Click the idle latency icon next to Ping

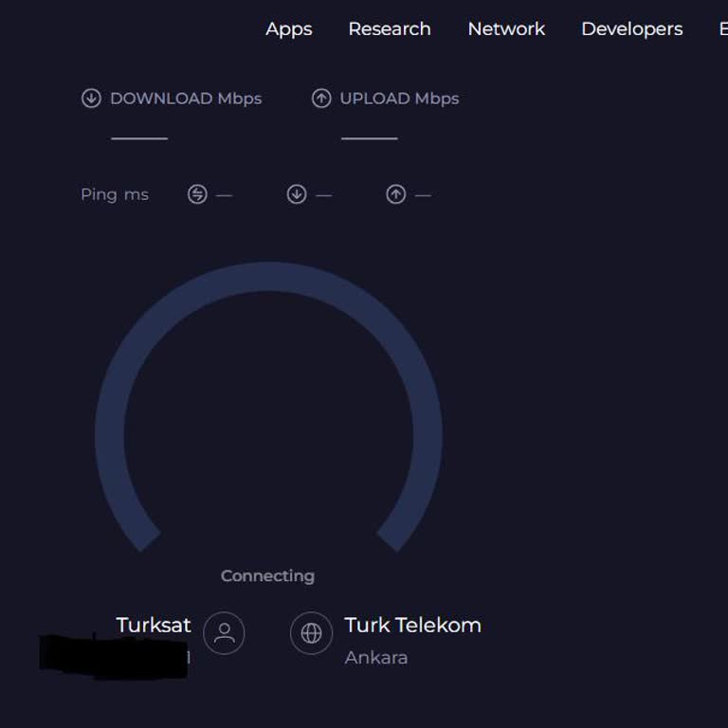[x=197, y=194]
